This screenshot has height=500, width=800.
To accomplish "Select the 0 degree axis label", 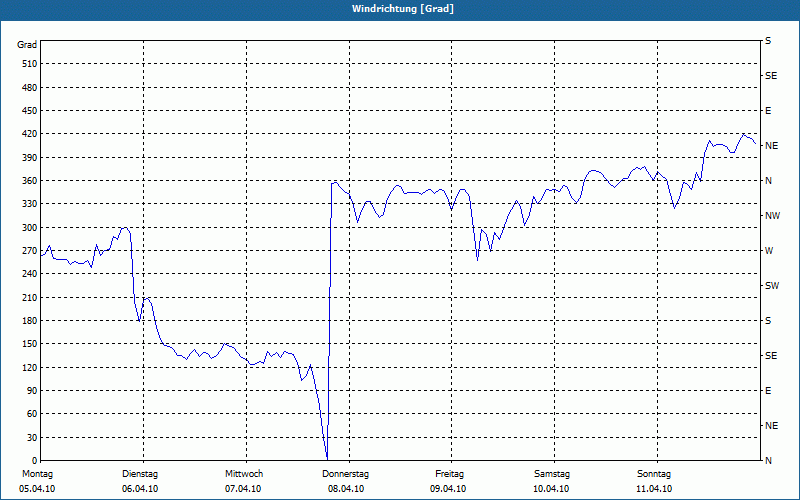I will click(34, 461).
